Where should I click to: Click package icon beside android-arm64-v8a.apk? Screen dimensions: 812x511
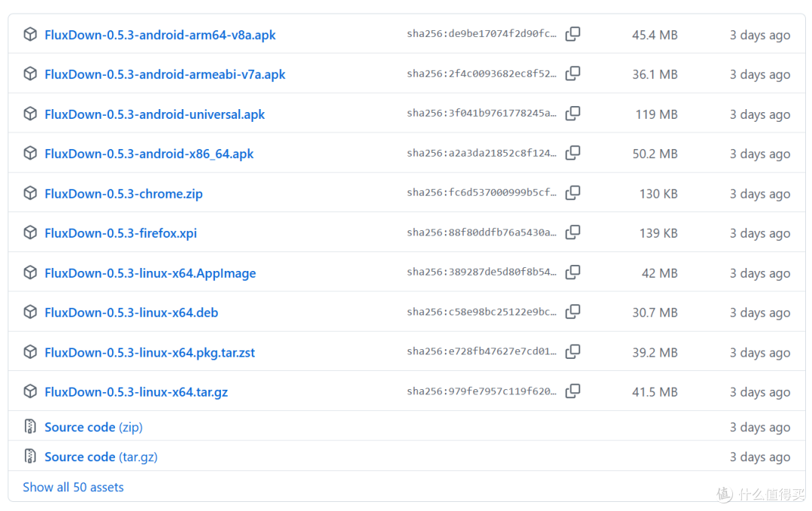(x=30, y=34)
